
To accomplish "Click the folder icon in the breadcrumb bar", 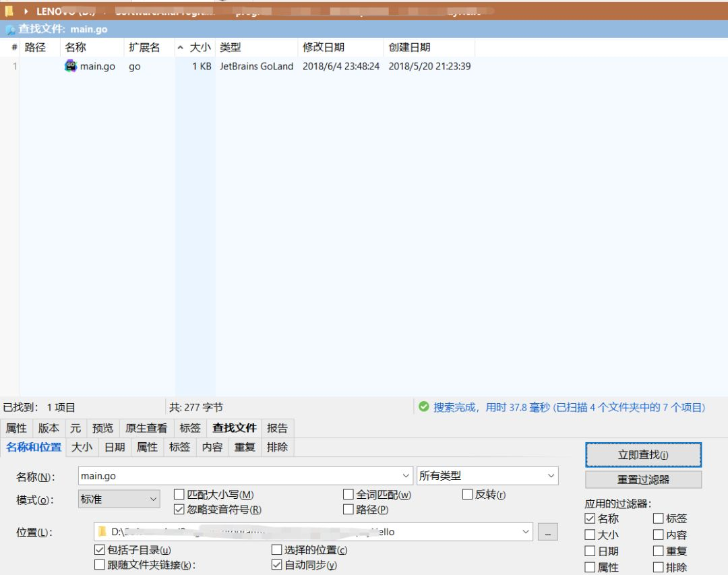I will tap(9, 11).
